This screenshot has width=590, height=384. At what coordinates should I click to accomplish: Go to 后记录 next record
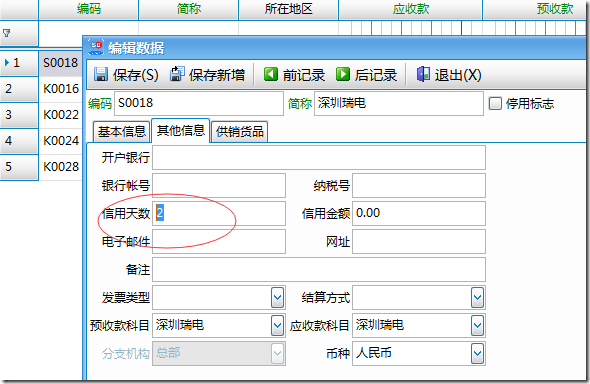pyautogui.click(x=376, y=75)
